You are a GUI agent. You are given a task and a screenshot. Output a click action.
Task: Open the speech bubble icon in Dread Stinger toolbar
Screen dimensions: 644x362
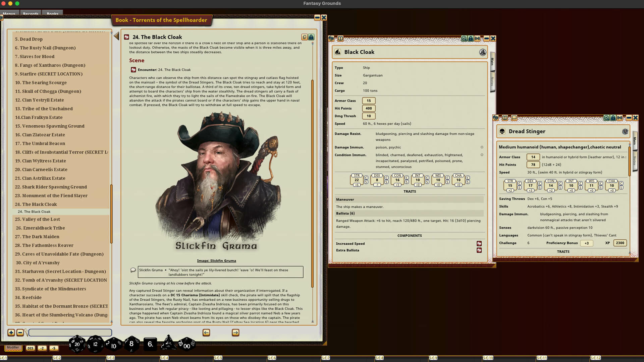[514, 118]
